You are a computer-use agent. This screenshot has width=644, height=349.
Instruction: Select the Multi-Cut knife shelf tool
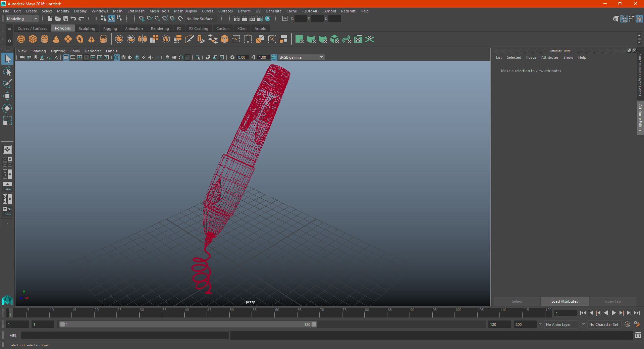click(x=190, y=39)
